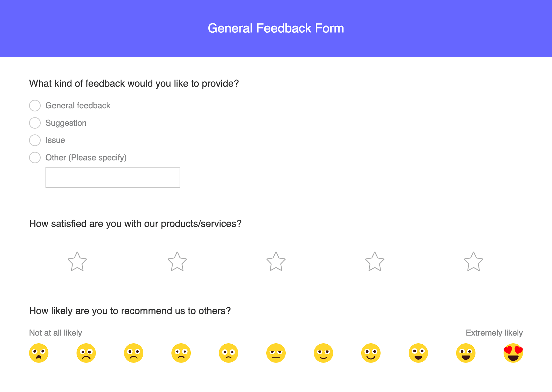Click the second emoji with deep frown
Viewport: 552px width, 392px height.
[86, 353]
